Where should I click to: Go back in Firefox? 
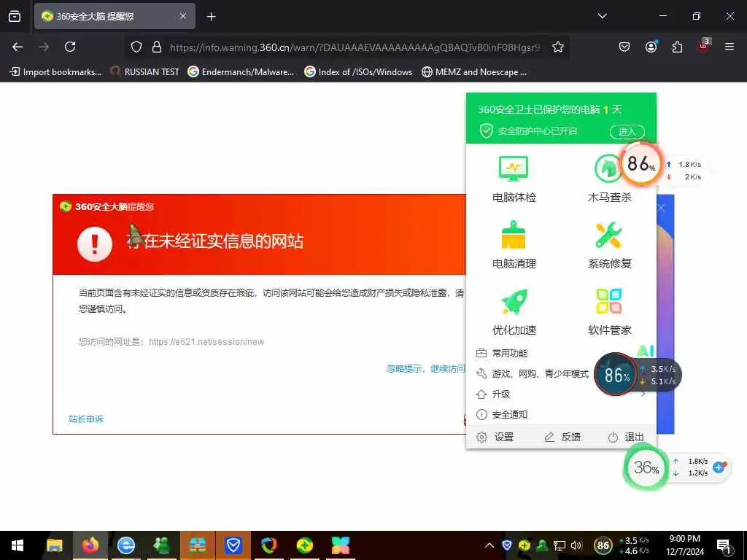point(18,47)
